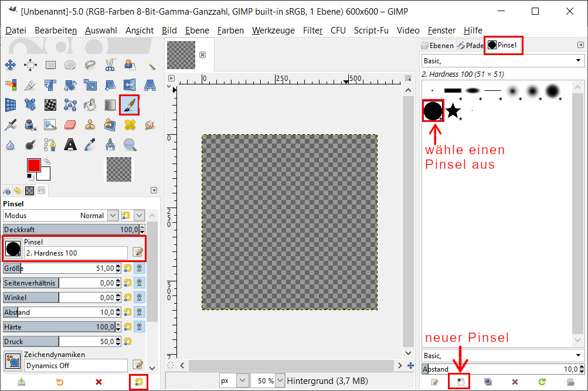
Task: Toggle the Abstand link to brush default
Action: (139, 312)
